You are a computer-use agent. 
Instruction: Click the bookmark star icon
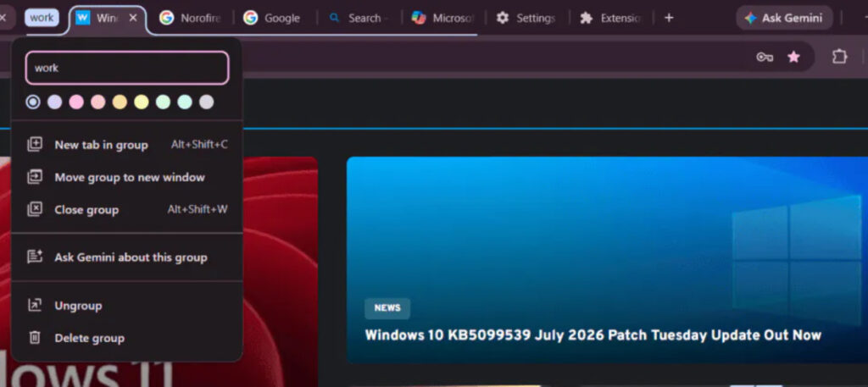[793, 57]
